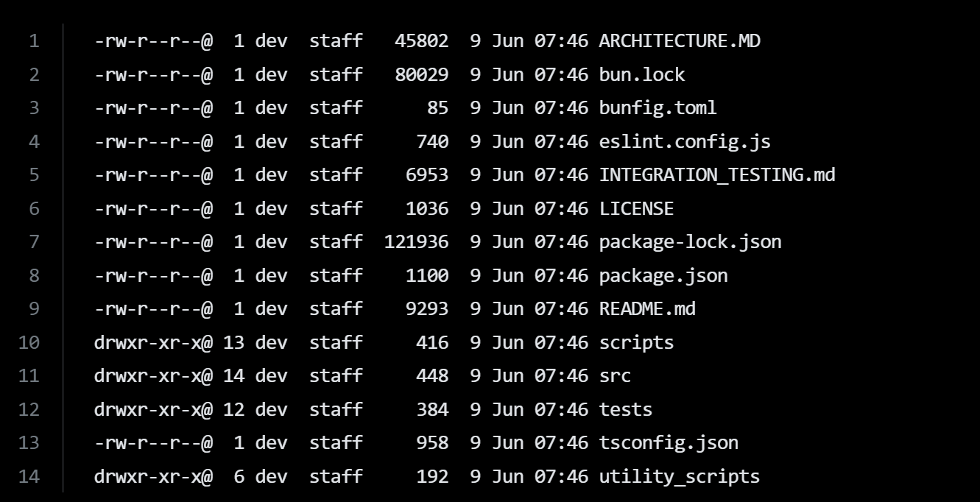
Task: Click the drwxr-xr-x@ permissions on utility_scripts row
Action: pos(153,476)
